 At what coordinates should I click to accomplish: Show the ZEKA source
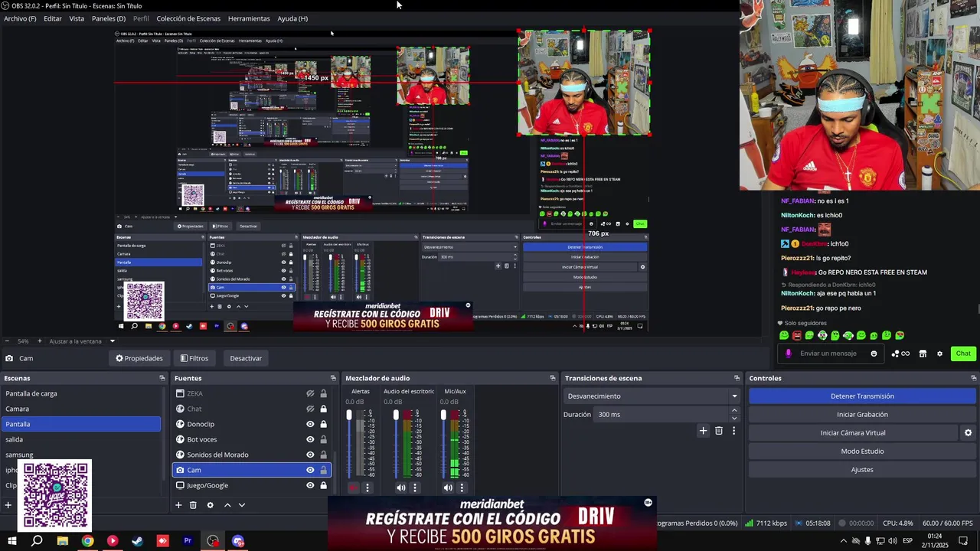pos(310,393)
